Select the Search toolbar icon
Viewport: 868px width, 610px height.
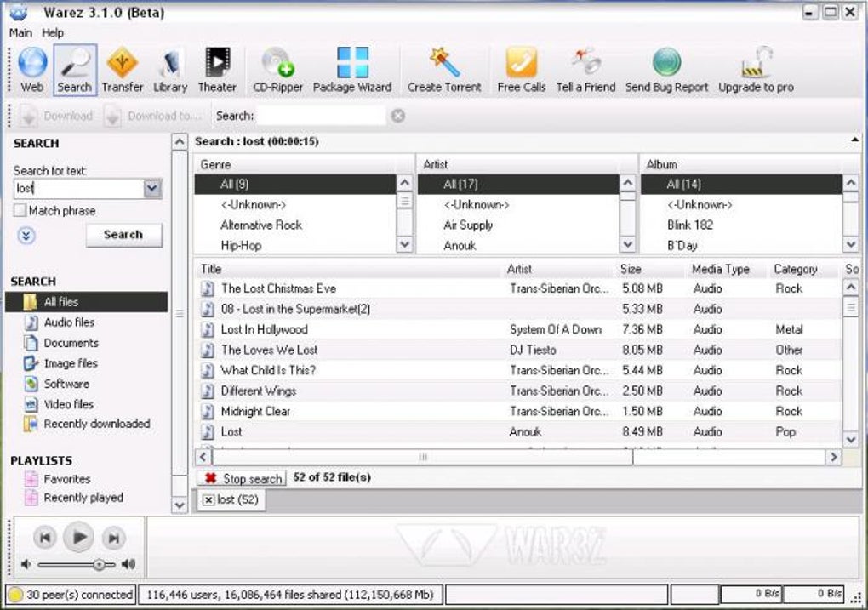click(75, 70)
